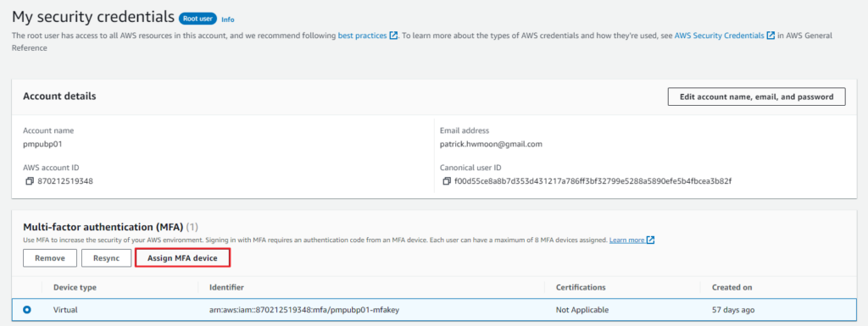The height and width of the screenshot is (326, 868).
Task: Open AWS Security Credentials reference link
Action: coord(719,36)
